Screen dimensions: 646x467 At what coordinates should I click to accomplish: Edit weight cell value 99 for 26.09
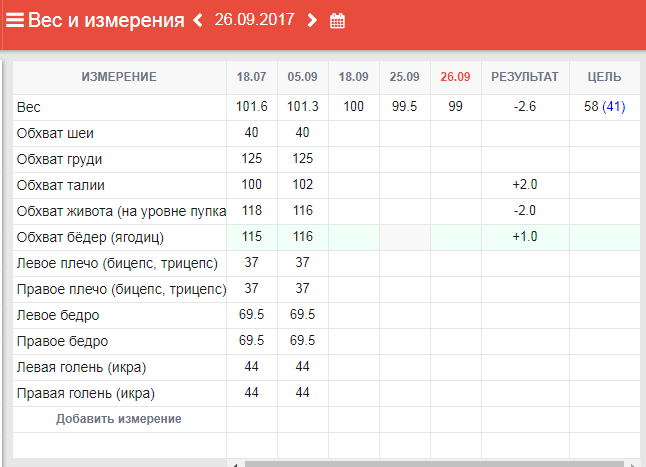455,107
